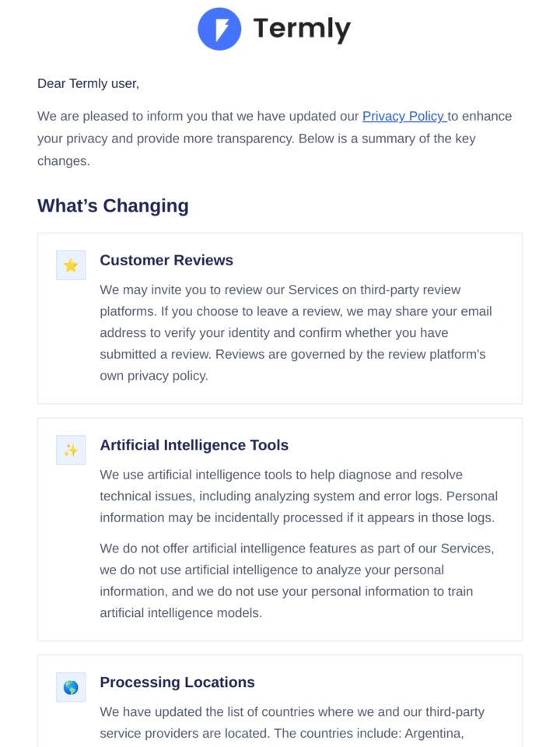This screenshot has height=747, width=560.
Task: Click the blue Termly logo icon
Action: 219,29
